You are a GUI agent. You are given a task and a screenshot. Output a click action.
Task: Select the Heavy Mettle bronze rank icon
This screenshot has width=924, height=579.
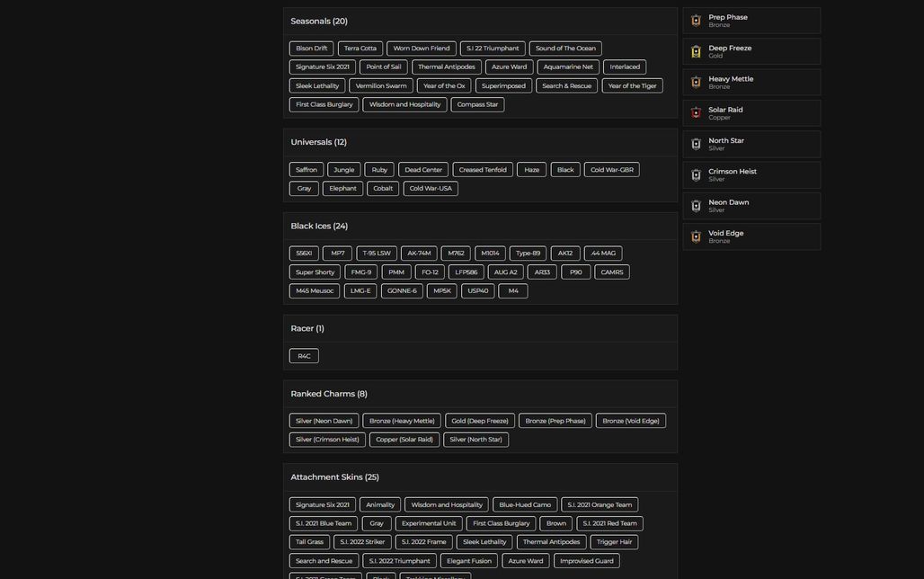click(696, 82)
